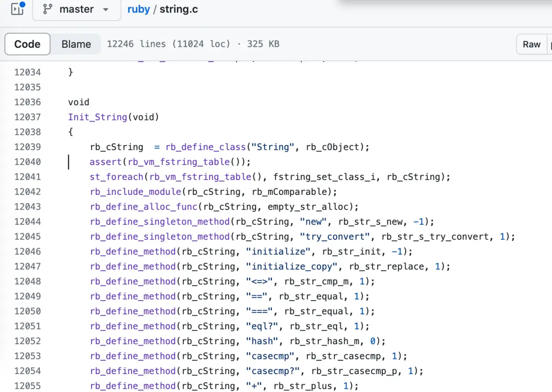The height and width of the screenshot is (392, 552).
Task: Click the "eql?" string literal
Action: [262, 326]
